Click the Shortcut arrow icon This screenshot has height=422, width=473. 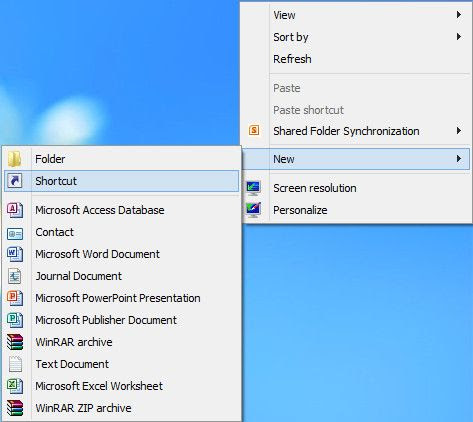(15, 181)
